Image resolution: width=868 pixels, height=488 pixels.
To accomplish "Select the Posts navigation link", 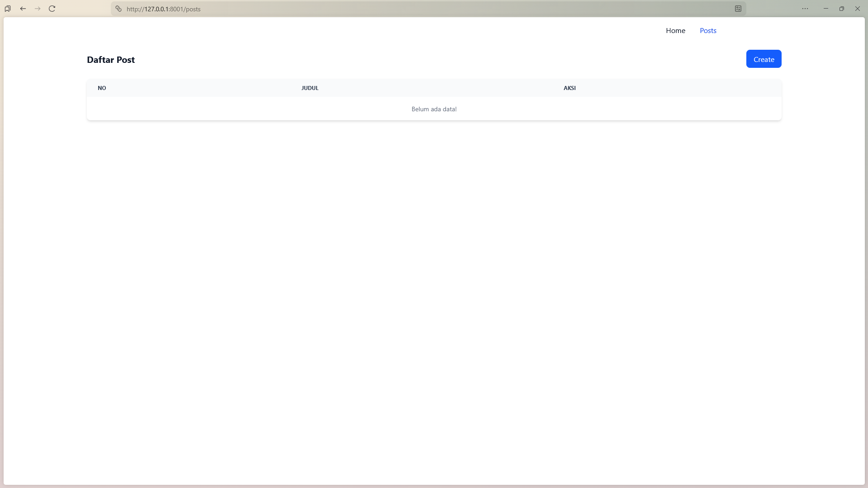I will click(x=708, y=31).
